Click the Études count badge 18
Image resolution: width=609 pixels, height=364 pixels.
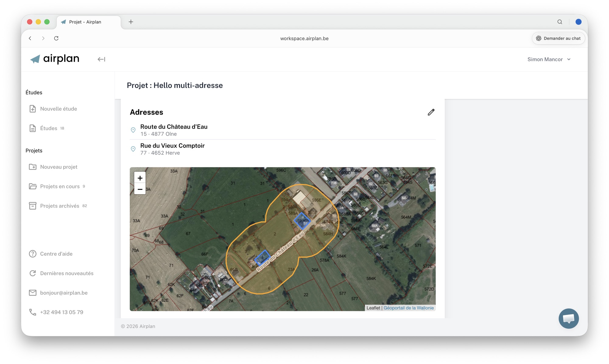[x=62, y=128]
